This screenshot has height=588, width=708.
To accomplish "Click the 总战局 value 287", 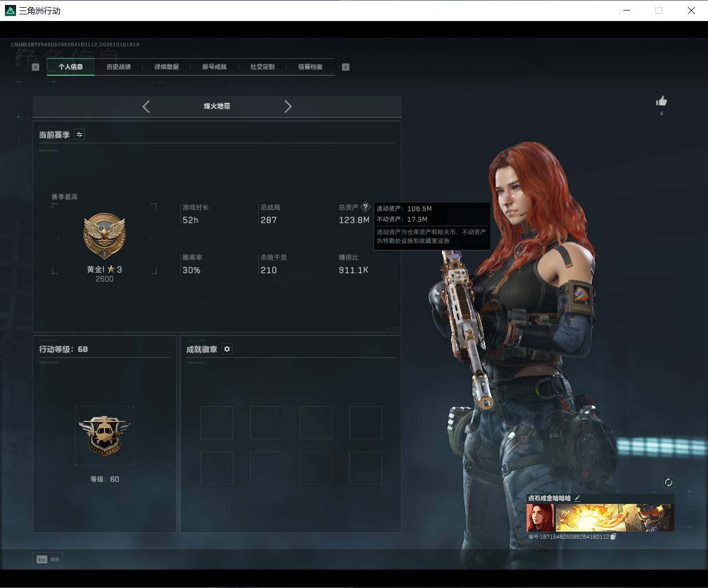I will click(268, 220).
